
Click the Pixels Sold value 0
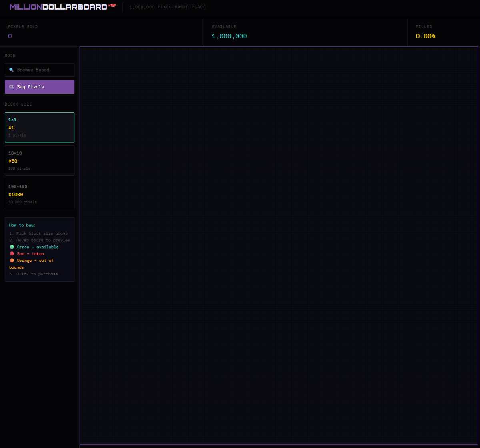10,36
